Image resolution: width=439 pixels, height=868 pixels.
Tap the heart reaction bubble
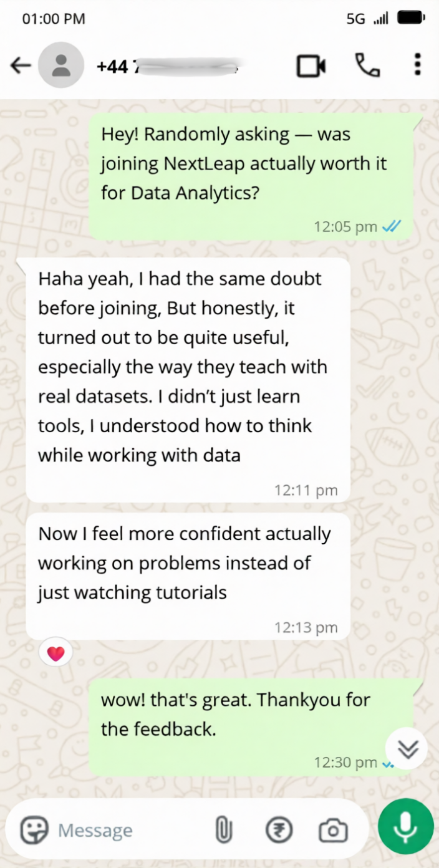pyautogui.click(x=56, y=653)
